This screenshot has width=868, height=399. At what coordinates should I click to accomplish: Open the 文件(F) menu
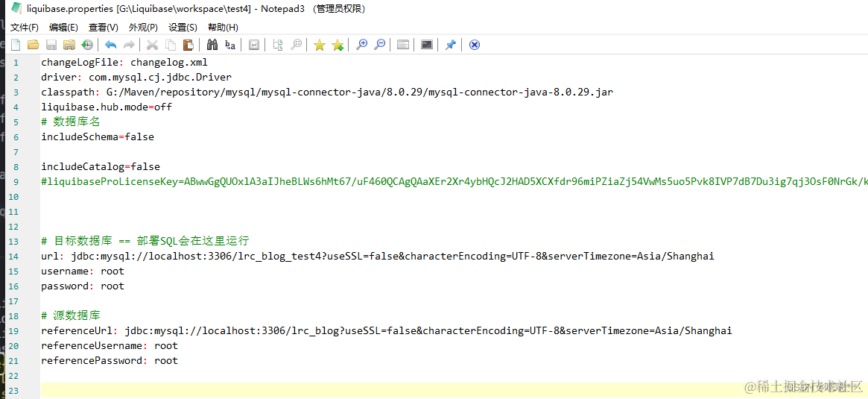(x=25, y=27)
